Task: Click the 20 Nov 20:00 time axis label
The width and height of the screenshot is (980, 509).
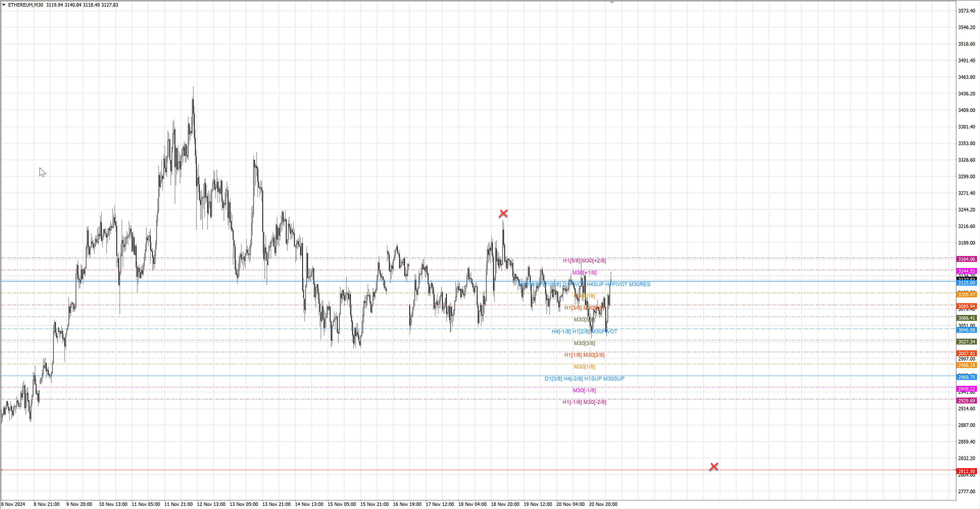Action: [x=603, y=504]
